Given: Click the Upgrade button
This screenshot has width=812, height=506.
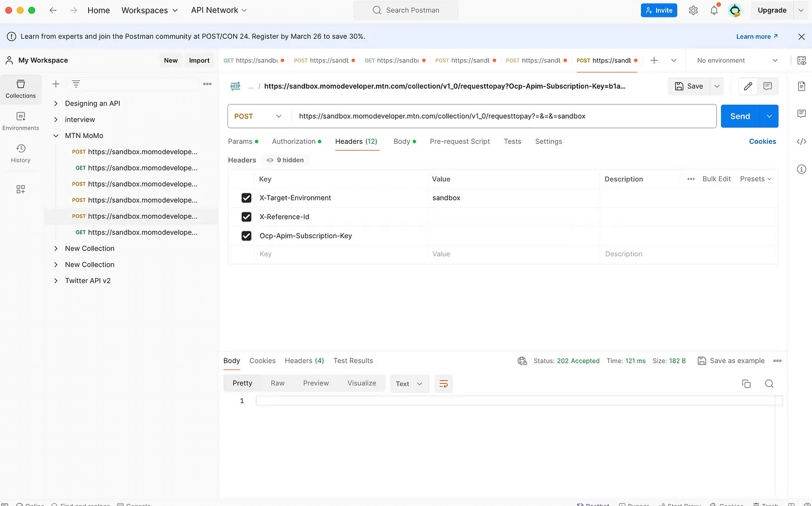Looking at the screenshot, I should [x=772, y=10].
